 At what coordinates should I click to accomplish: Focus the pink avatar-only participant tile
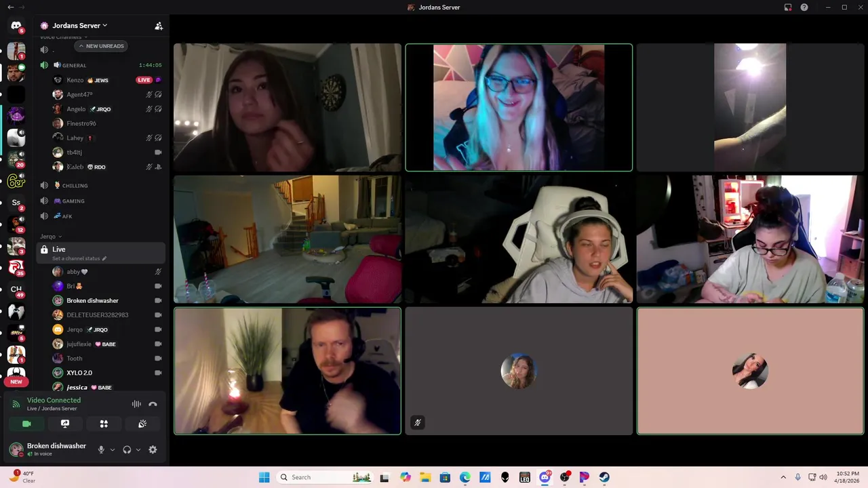[750, 371]
